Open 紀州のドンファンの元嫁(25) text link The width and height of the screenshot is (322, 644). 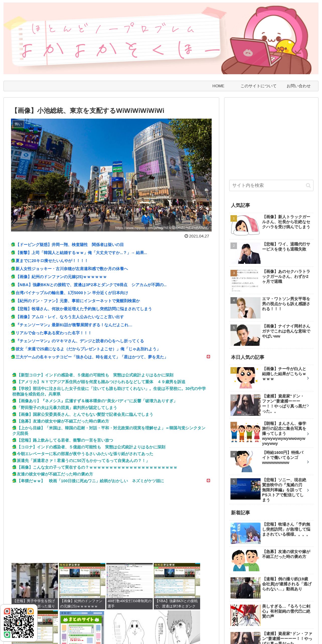pyautogui.click(x=61, y=277)
